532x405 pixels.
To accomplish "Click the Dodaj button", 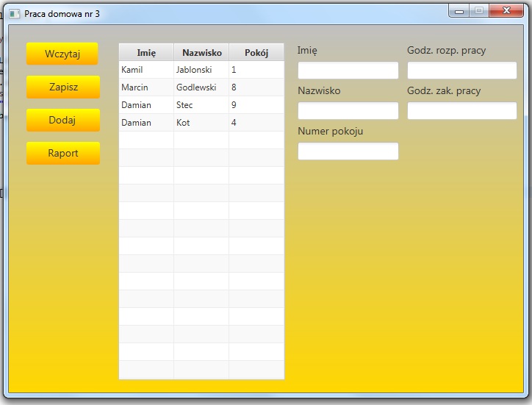I will tap(62, 121).
